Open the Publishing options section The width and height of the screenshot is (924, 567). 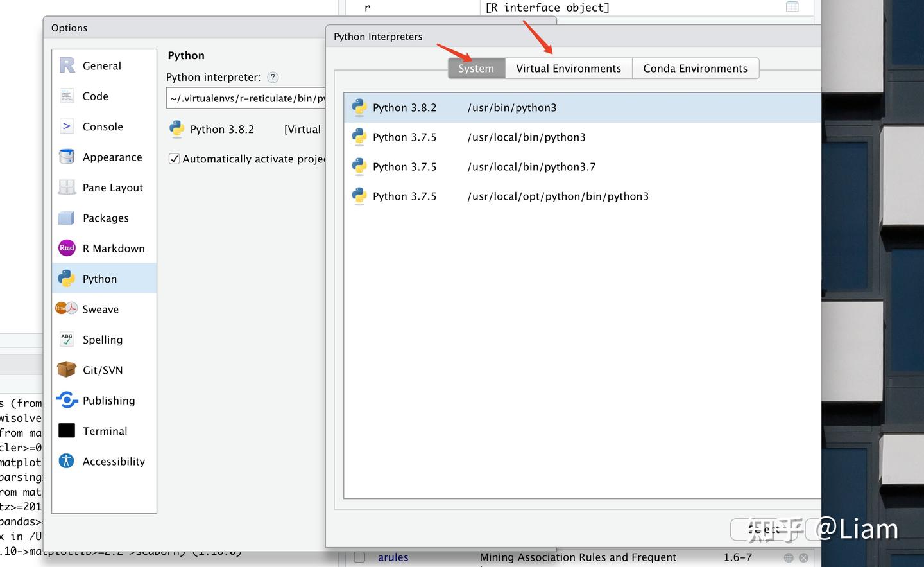[x=104, y=401]
